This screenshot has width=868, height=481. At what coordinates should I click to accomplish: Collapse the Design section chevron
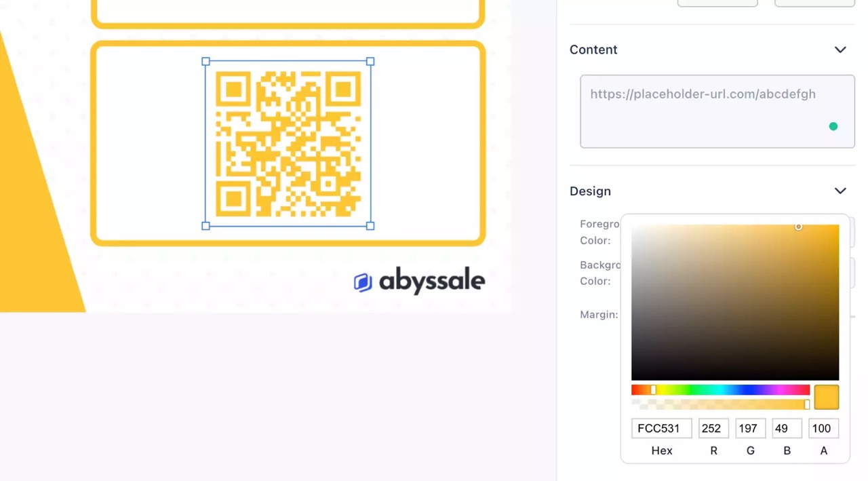[840, 191]
